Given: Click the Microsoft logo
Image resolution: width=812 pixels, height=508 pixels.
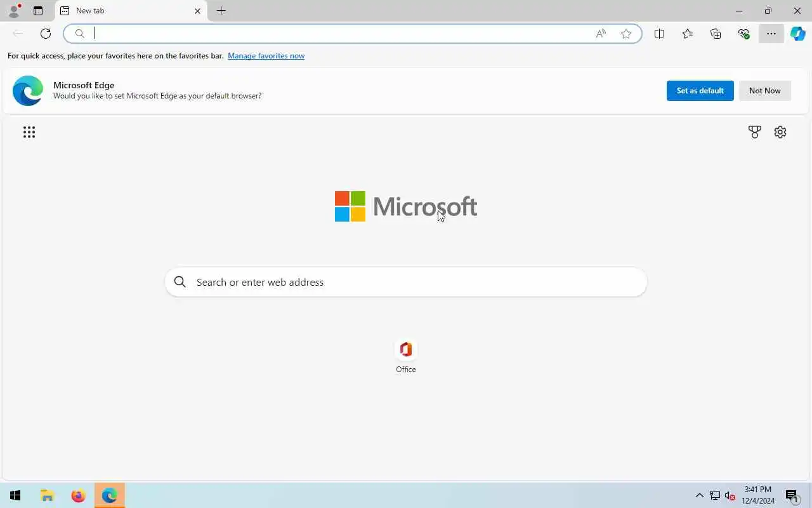Looking at the screenshot, I should (406, 206).
